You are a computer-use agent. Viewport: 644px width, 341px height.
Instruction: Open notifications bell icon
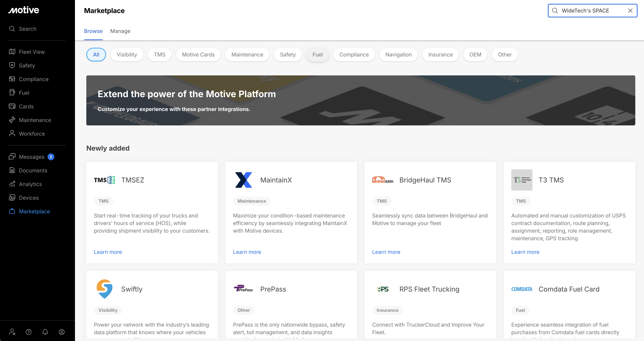45,332
